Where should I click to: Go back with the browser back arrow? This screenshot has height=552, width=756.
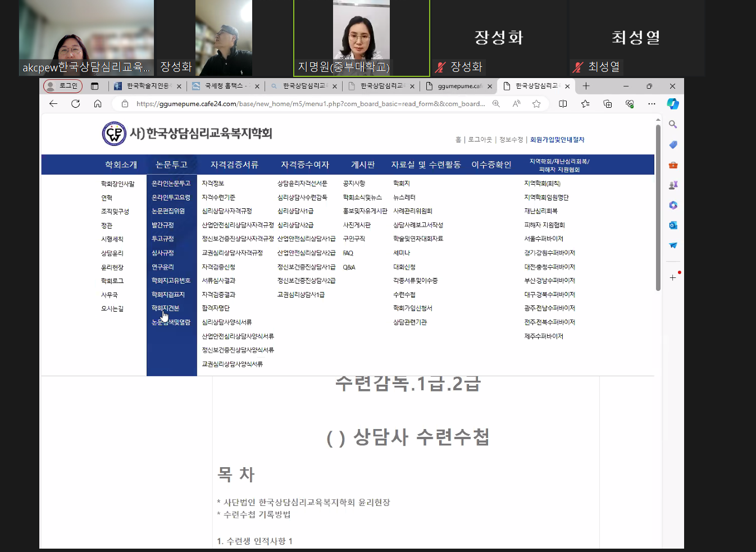[x=53, y=103]
